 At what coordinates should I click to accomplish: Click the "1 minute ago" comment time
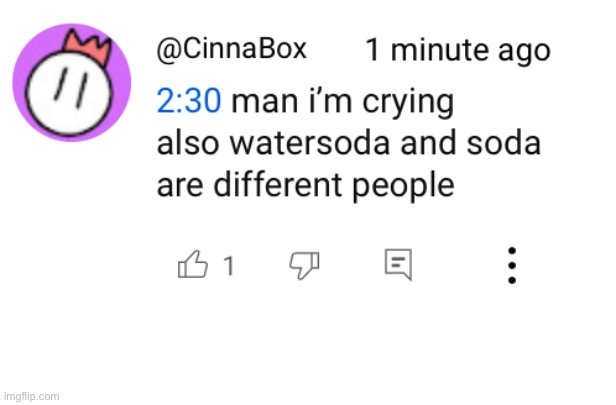tap(457, 50)
